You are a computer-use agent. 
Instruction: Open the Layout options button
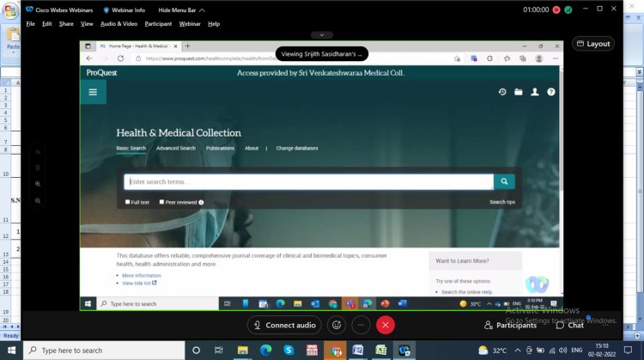593,44
